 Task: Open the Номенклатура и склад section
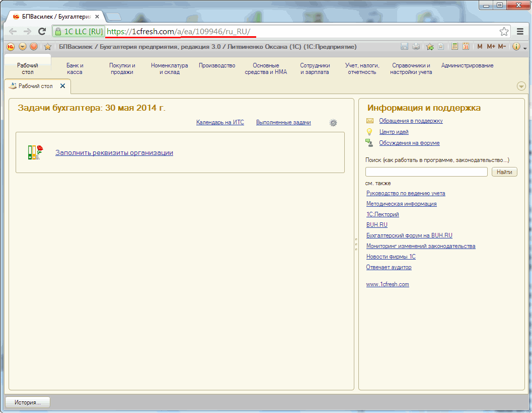(169, 68)
